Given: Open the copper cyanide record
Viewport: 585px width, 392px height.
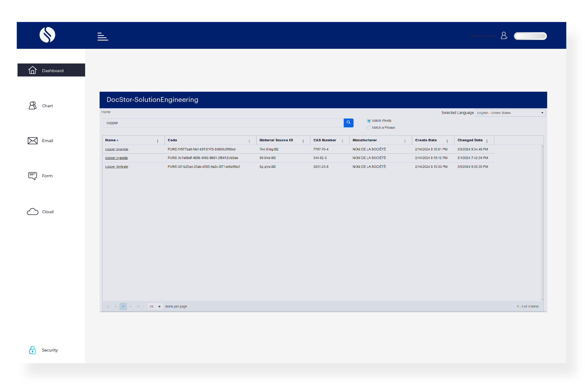Looking at the screenshot, I should [116, 158].
